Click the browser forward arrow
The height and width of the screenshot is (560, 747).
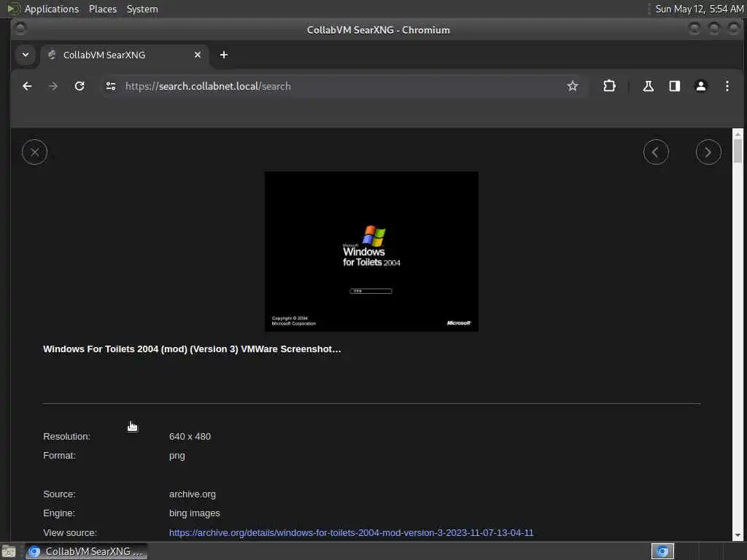coord(53,86)
